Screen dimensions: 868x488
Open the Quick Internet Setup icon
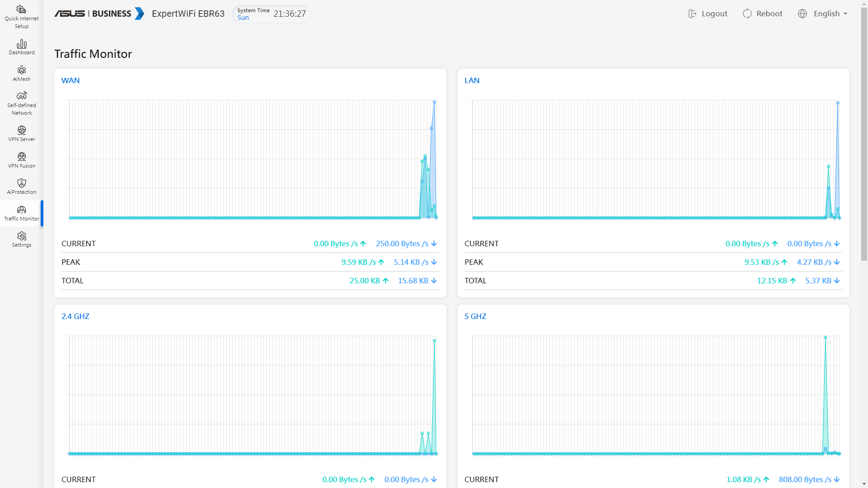[21, 10]
